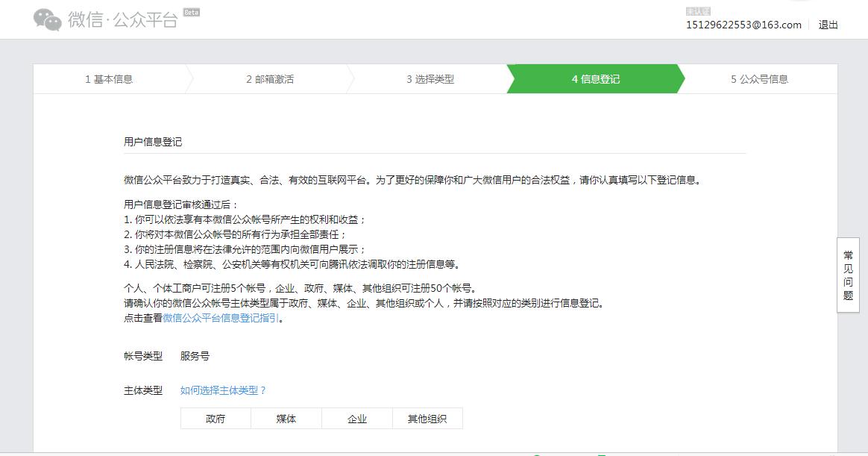The width and height of the screenshot is (868, 456).
Task: Select the 政府 subject type
Action: [216, 419]
